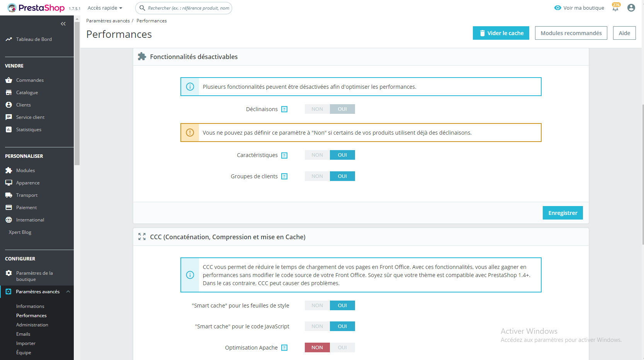Collapse the sidebar with double chevron icon
This screenshot has width=644, height=360.
(x=63, y=24)
